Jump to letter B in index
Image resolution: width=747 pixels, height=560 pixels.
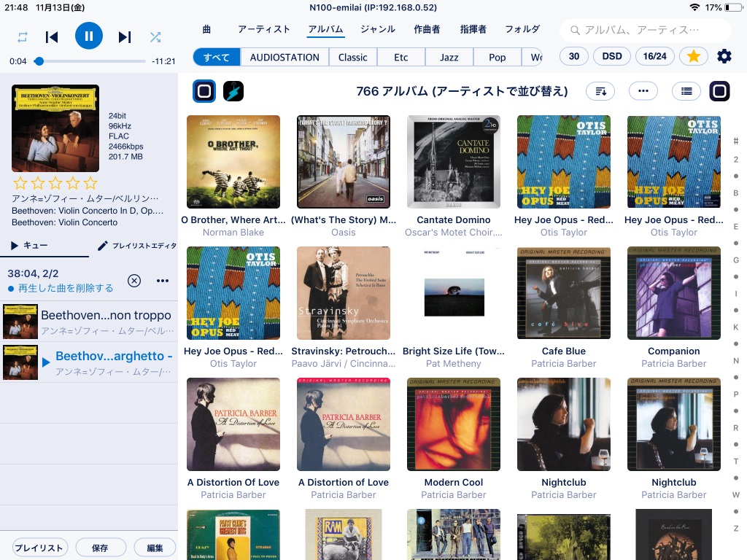736,192
